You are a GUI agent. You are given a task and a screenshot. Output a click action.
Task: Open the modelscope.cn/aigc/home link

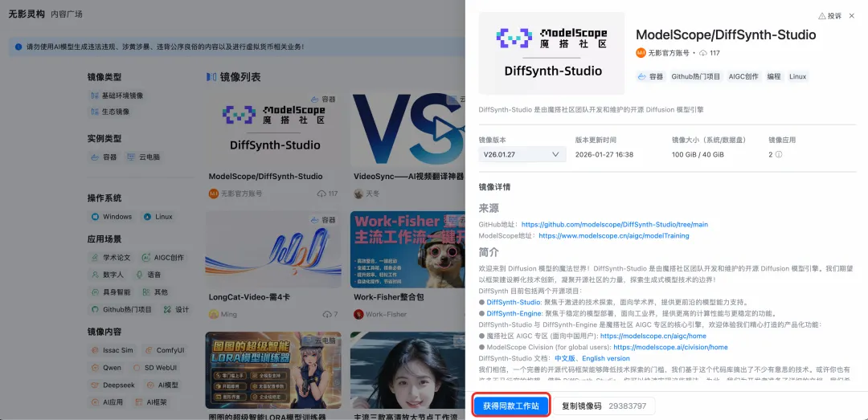[x=653, y=336]
